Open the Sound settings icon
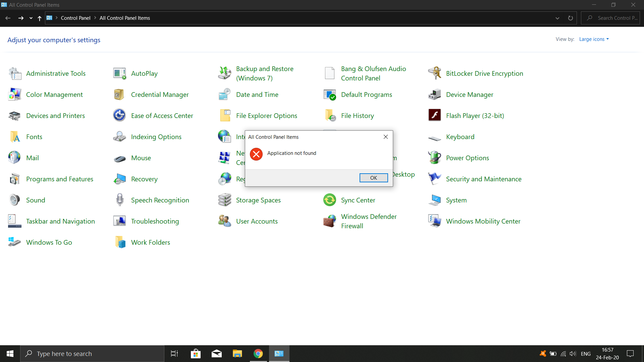 tap(36, 200)
